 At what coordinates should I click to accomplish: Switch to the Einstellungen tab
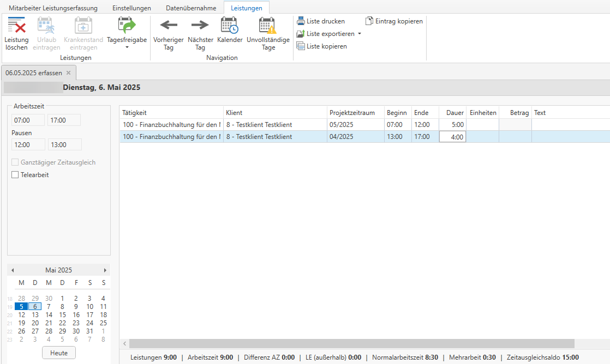coord(131,8)
